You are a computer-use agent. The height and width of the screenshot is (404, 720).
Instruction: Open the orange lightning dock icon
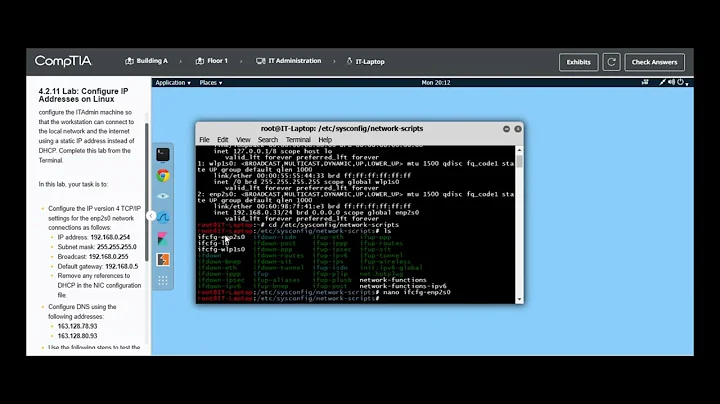coord(163,259)
